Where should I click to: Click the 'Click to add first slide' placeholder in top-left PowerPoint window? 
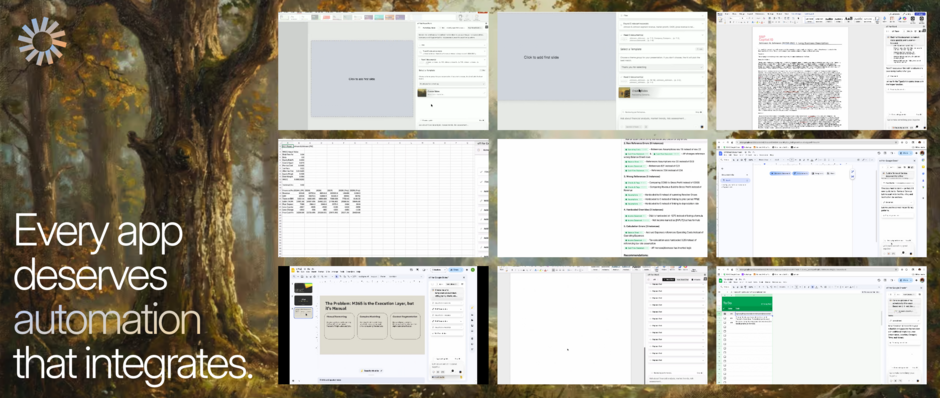pyautogui.click(x=361, y=79)
